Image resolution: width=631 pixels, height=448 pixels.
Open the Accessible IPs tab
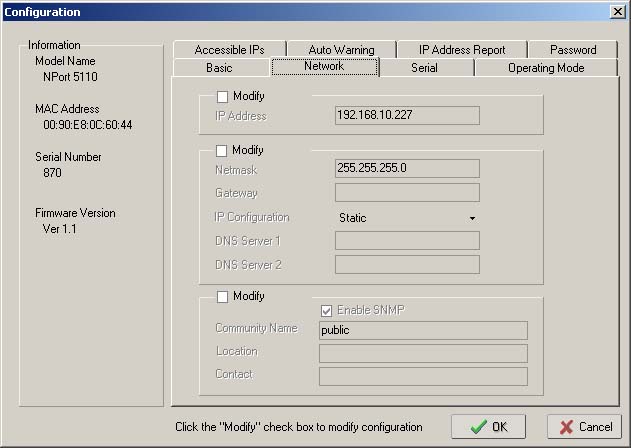[228, 50]
